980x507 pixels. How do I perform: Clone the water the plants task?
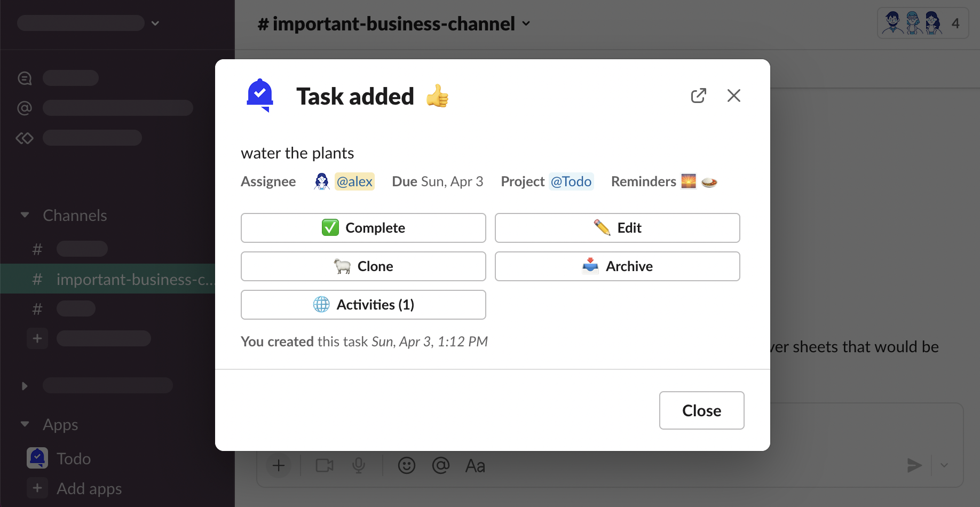363,266
